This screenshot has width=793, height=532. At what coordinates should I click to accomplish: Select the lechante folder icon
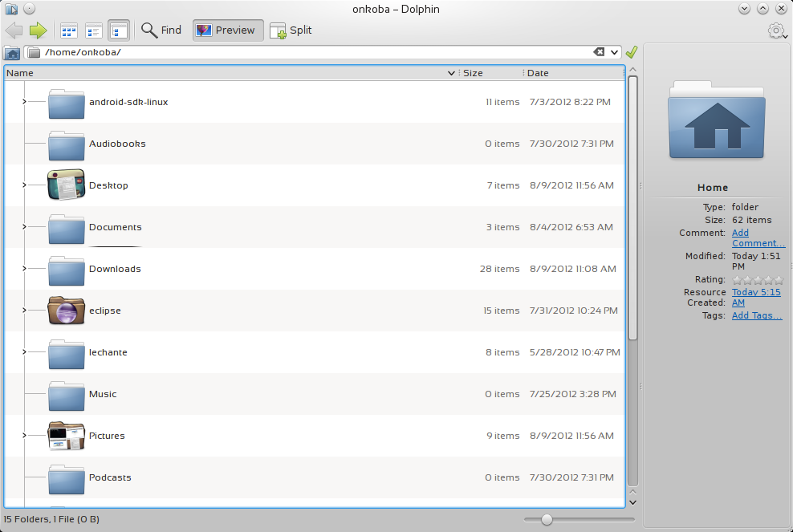click(x=67, y=354)
